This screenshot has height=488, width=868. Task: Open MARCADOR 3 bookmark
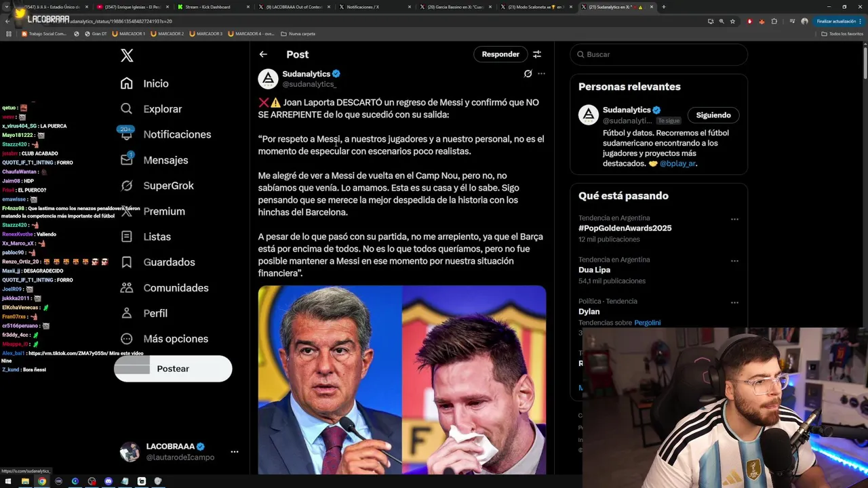[206, 33]
